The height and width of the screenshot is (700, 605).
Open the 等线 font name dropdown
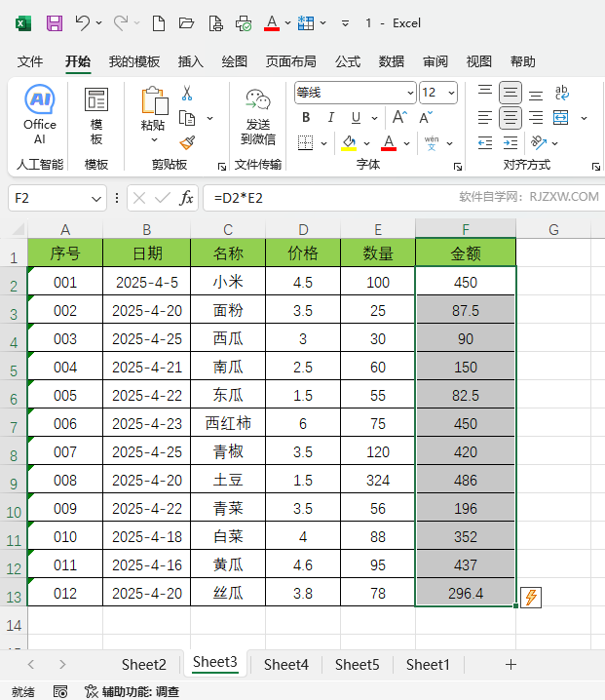pos(410,93)
